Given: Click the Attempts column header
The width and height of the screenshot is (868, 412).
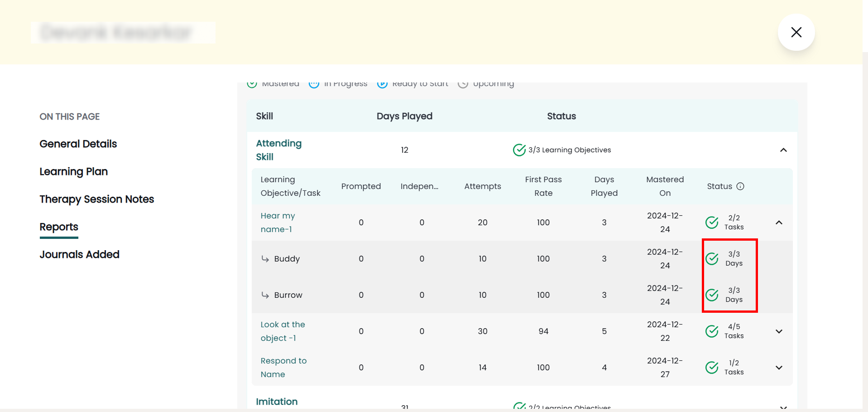Looking at the screenshot, I should click(483, 186).
